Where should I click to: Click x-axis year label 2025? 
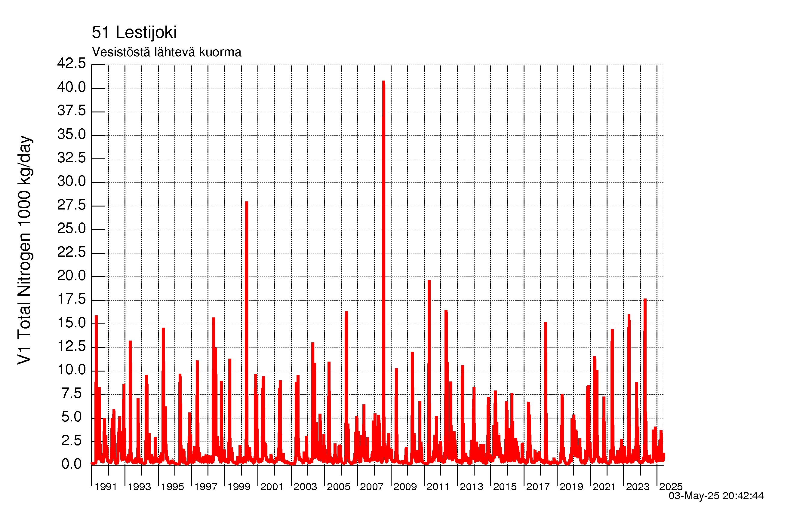(x=671, y=487)
